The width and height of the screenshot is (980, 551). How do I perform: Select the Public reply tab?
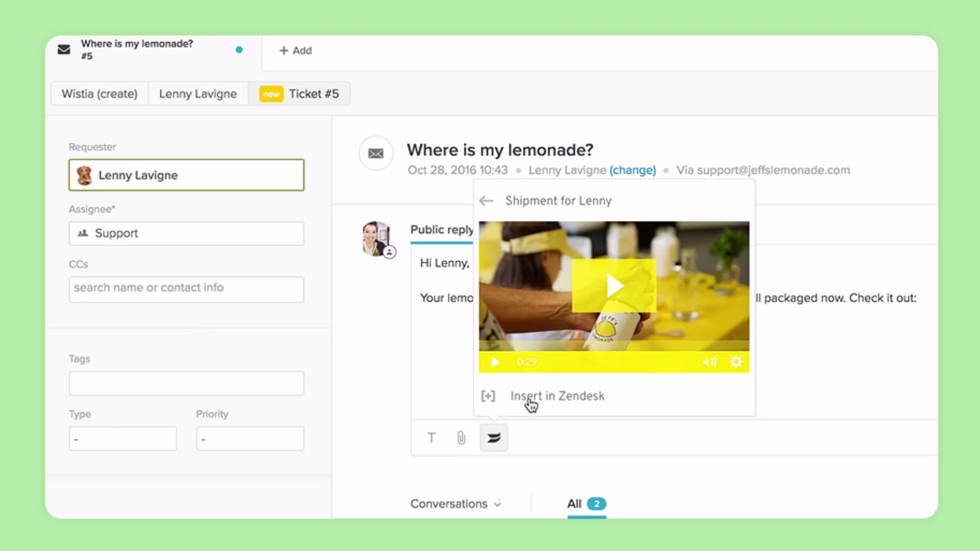[442, 230]
